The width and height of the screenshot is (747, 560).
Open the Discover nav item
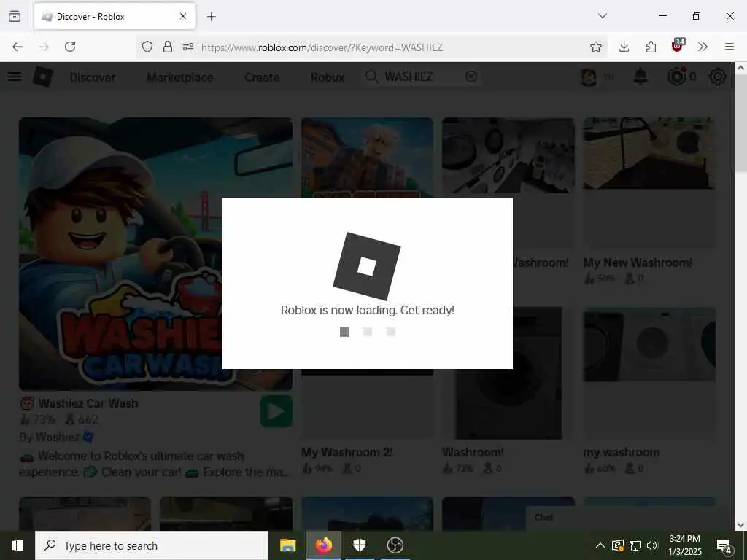tap(93, 77)
